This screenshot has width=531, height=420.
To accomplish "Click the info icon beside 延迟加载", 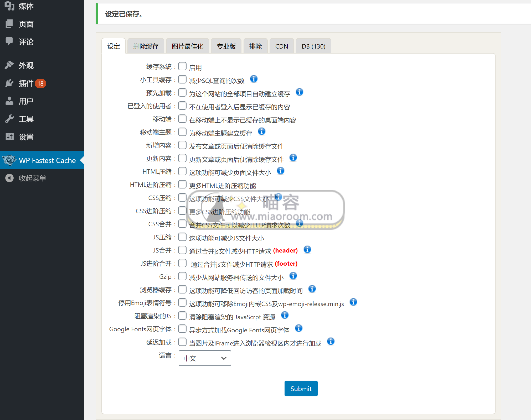I will click(x=331, y=341).
